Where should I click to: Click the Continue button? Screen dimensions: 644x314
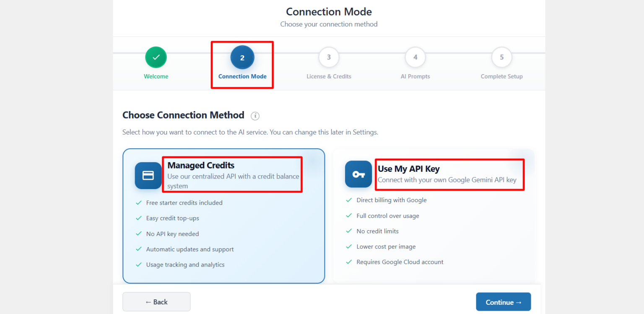point(504,302)
